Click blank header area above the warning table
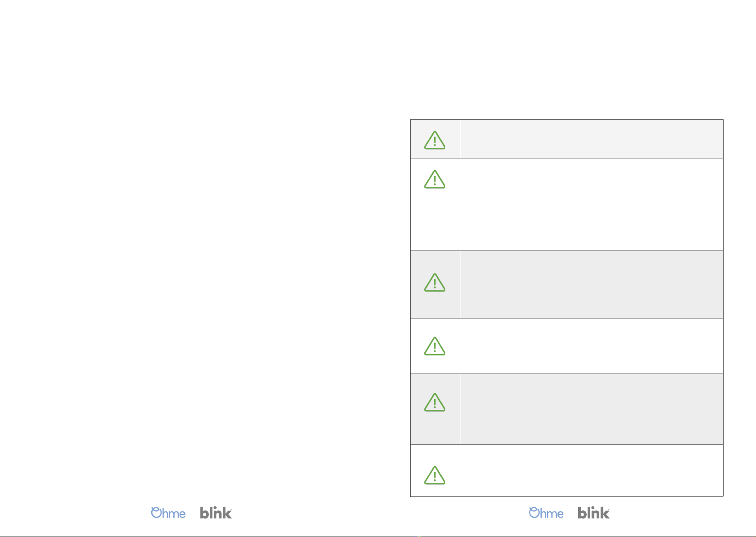 coord(566,59)
